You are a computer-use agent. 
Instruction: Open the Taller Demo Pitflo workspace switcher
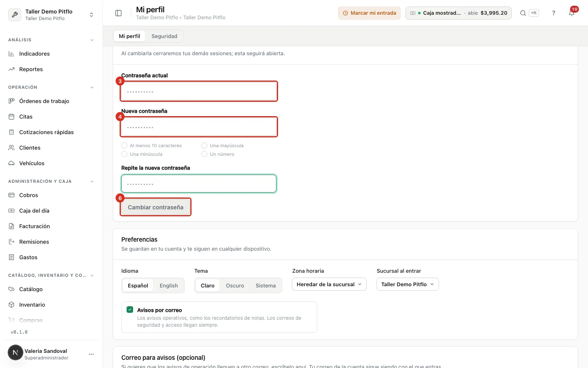[51, 15]
